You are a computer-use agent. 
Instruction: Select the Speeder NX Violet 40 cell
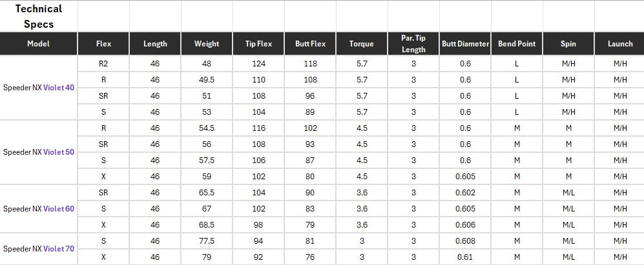pos(39,88)
